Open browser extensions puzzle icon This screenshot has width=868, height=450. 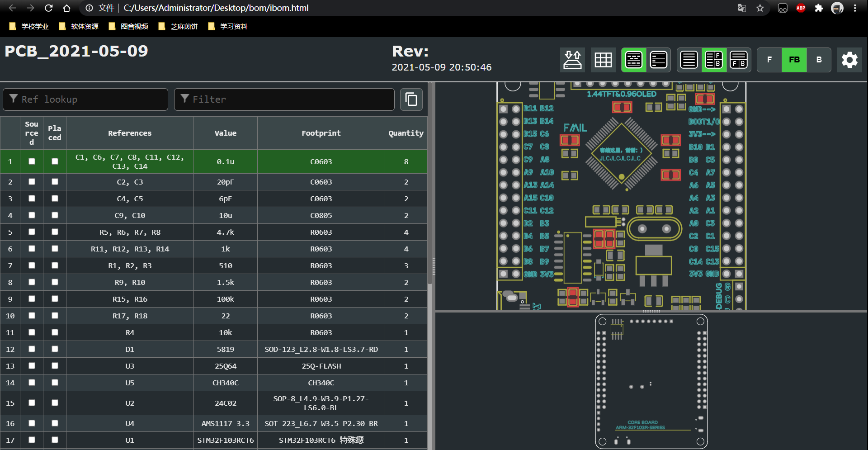point(819,8)
